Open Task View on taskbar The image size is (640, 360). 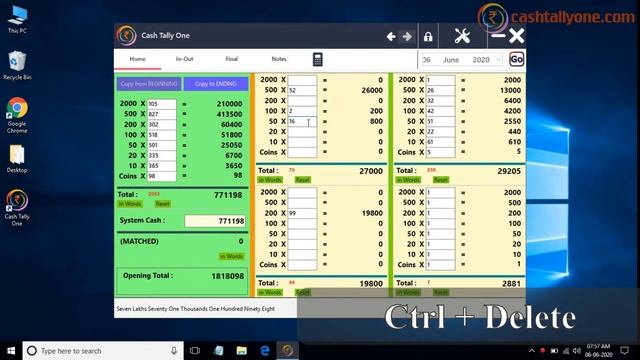[x=195, y=351]
